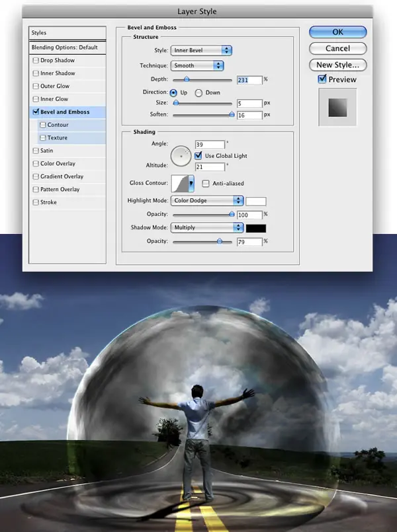Uncheck the Preview checkbox
Image resolution: width=397 pixels, height=532 pixels.
322,79
